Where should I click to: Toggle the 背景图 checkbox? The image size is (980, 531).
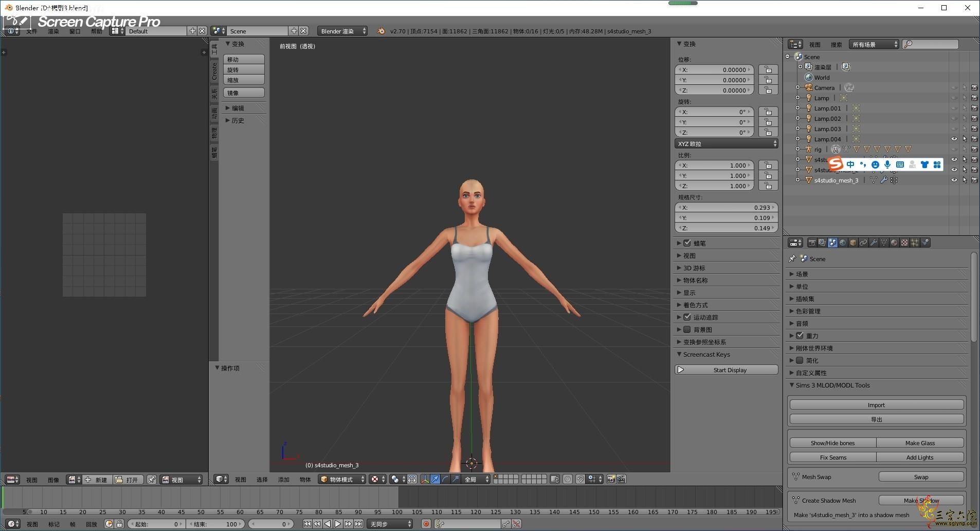pyautogui.click(x=687, y=329)
